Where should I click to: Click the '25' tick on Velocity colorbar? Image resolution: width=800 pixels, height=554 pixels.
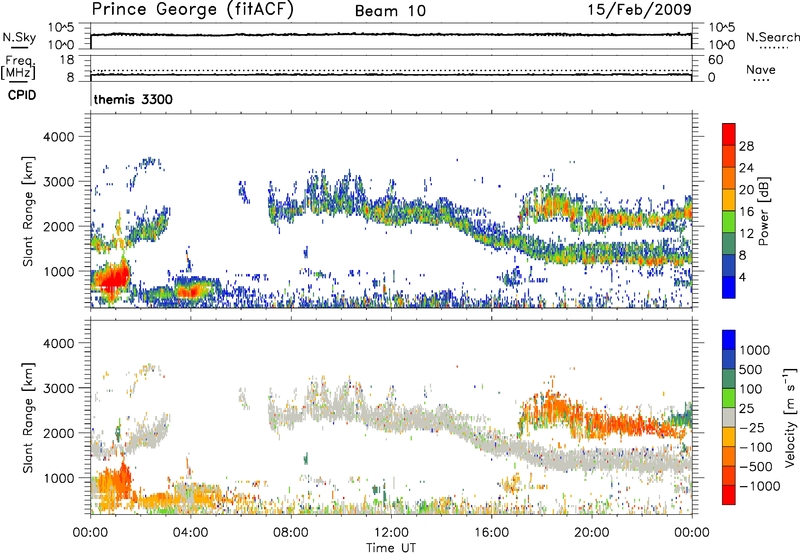746,409
